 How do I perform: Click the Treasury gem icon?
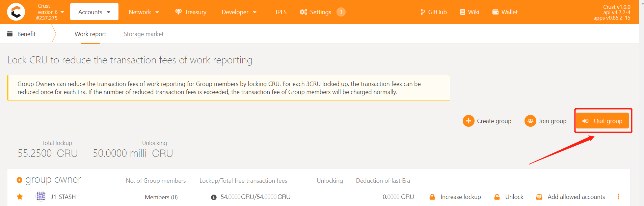(x=179, y=12)
